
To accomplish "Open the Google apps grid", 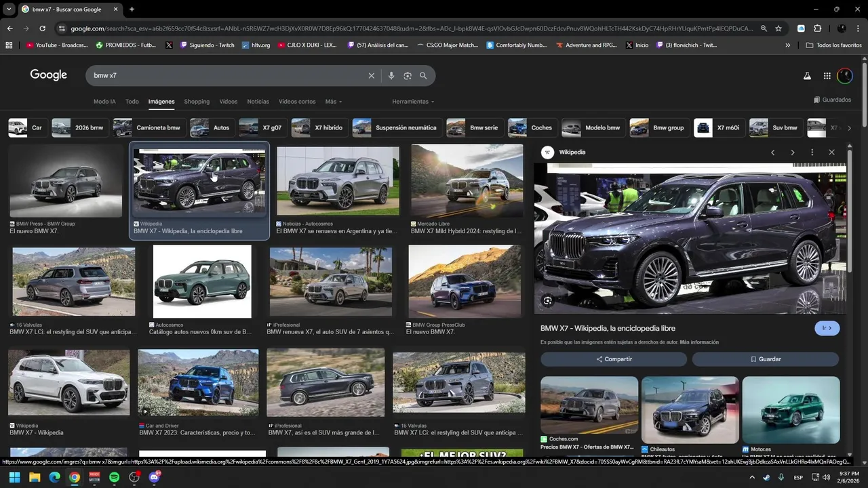I will (x=827, y=76).
